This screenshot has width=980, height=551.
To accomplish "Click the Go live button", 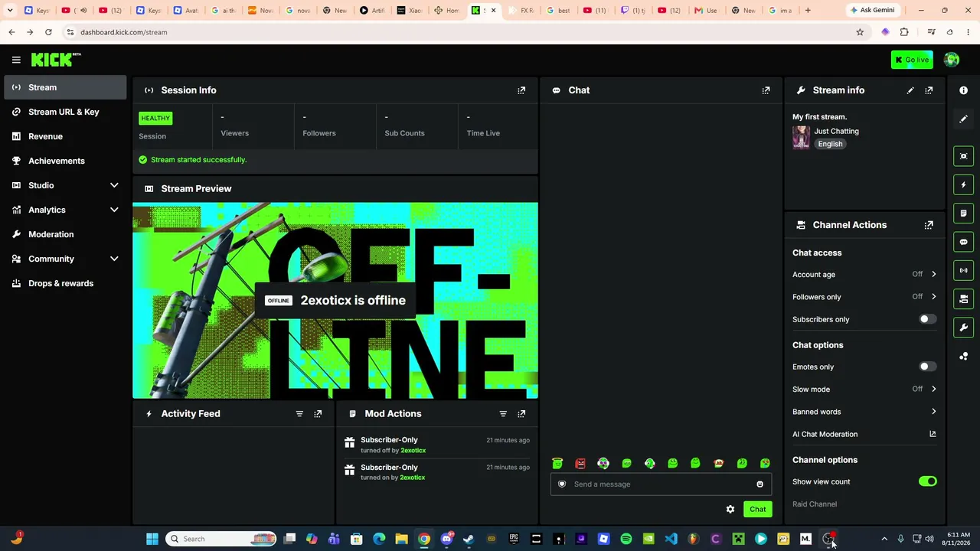I will tap(912, 60).
